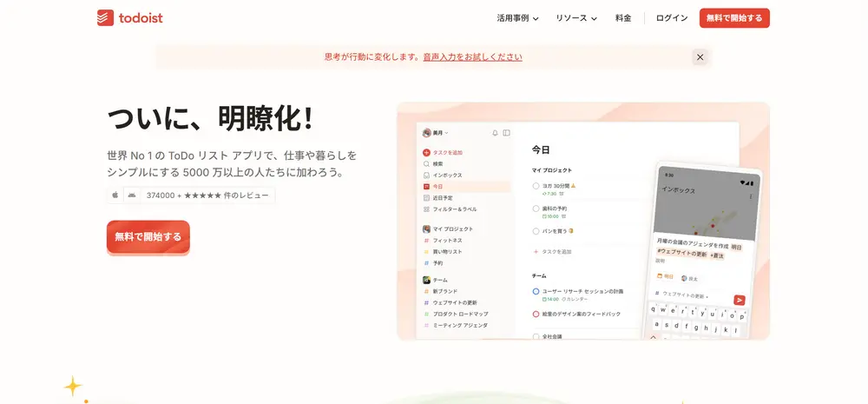Expand the リソース menu

[x=576, y=18]
